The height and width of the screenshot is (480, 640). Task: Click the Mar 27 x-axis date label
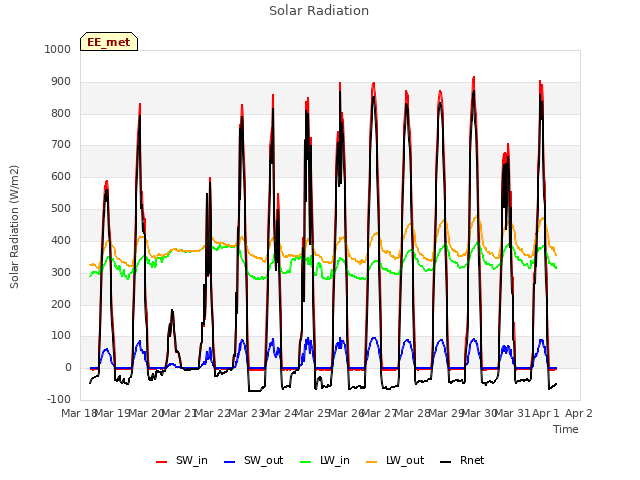[x=380, y=413]
